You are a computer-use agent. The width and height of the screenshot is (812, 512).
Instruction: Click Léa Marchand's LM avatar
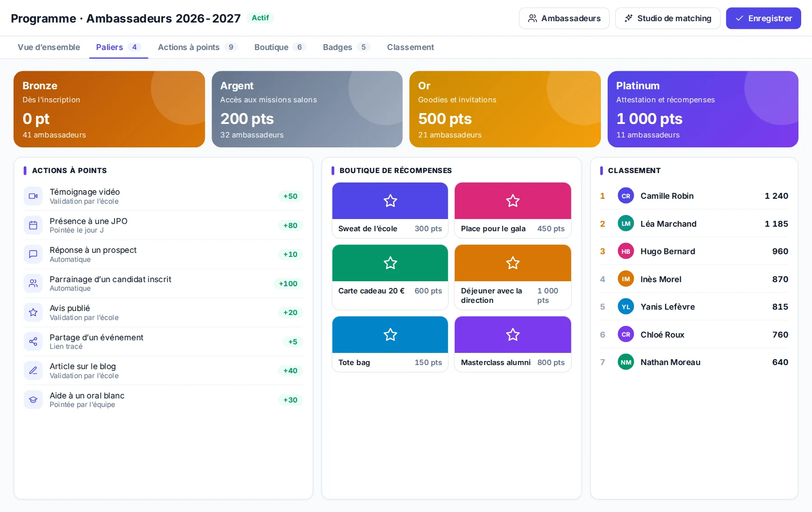[x=626, y=224]
